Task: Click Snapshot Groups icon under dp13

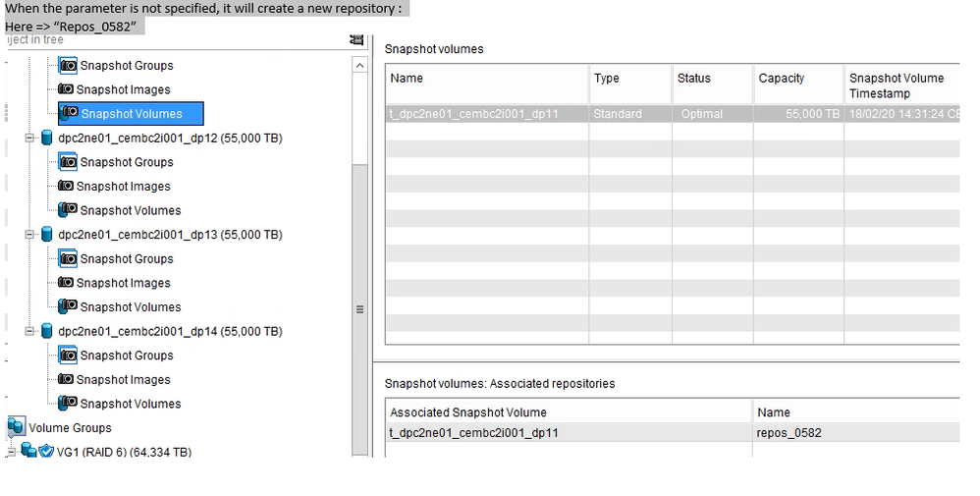Action: coord(68,258)
